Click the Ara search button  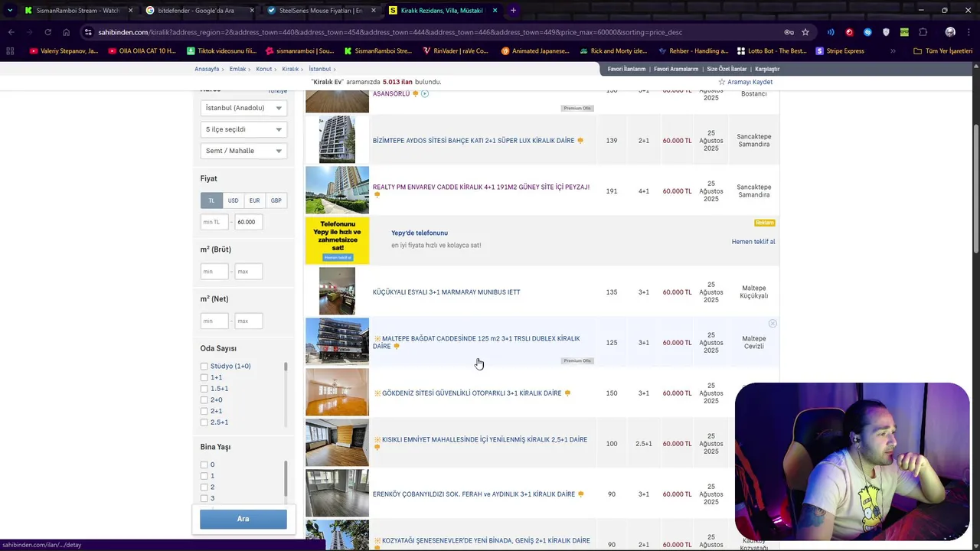pyautogui.click(x=243, y=519)
